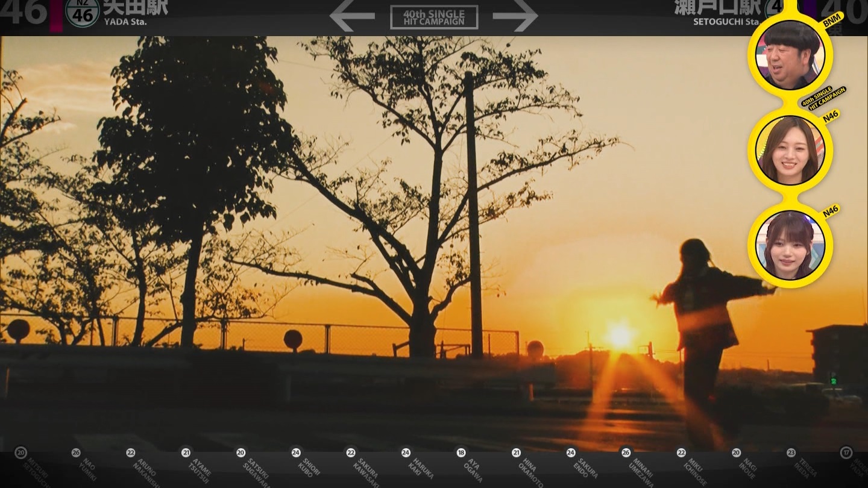Choose Haruka Kaki's number 24 marker
Screen dimensions: 868x488
coord(406,452)
